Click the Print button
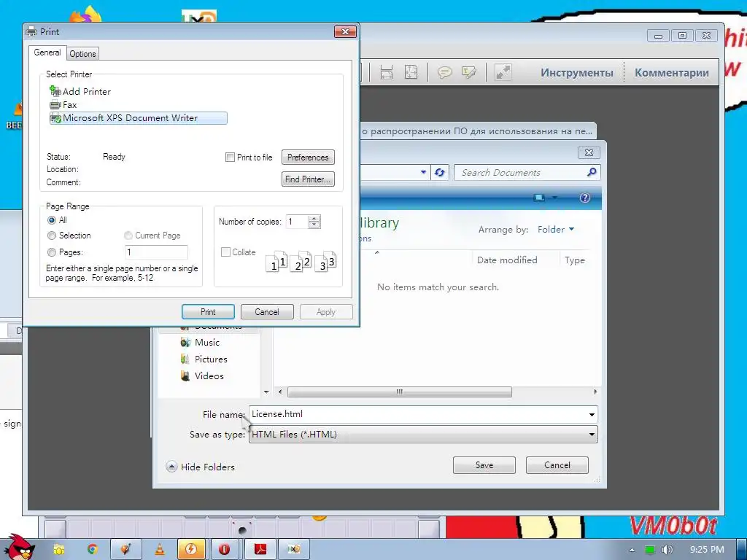Viewport: 747px width, 560px height. 208,312
